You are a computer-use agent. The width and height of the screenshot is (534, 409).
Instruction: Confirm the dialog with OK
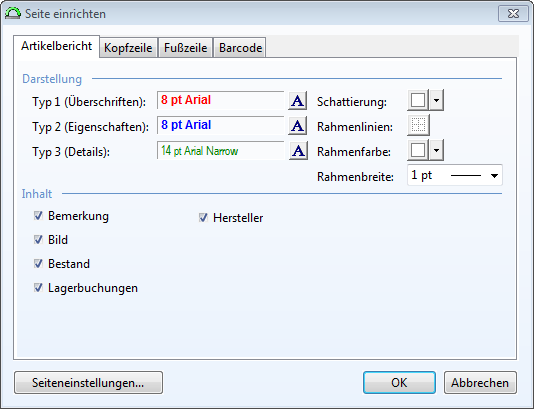coord(399,383)
